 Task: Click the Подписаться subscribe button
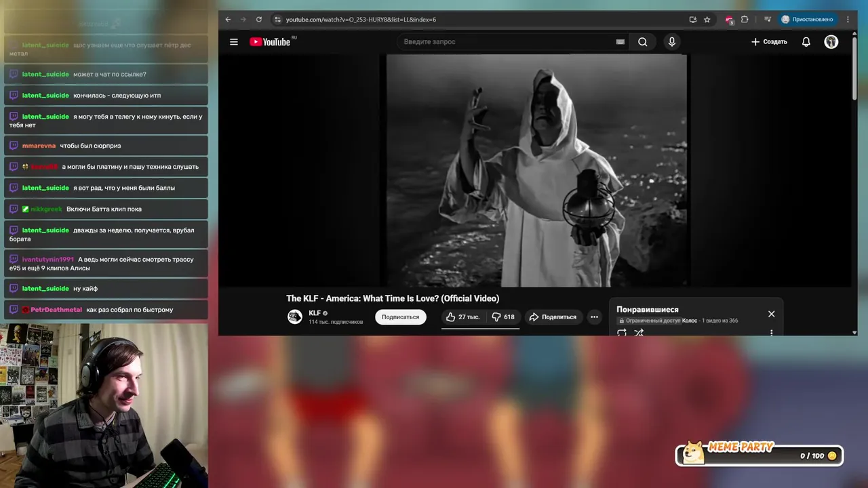point(401,317)
